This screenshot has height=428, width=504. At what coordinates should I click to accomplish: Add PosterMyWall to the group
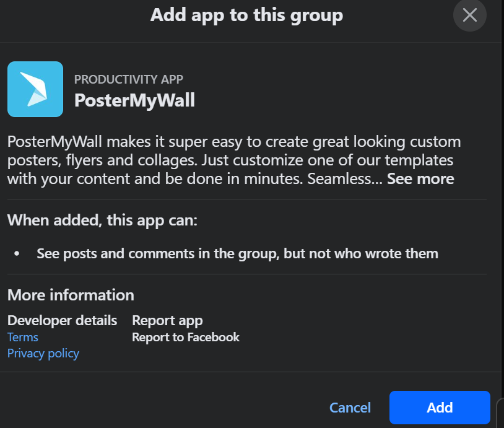point(440,408)
